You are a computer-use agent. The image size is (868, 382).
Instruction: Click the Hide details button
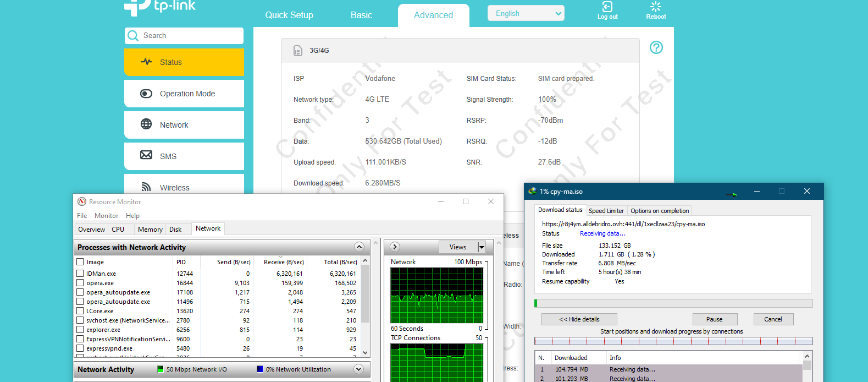[579, 319]
